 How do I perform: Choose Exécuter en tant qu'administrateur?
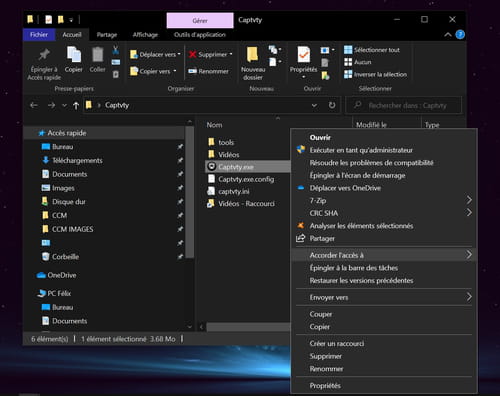(384, 150)
